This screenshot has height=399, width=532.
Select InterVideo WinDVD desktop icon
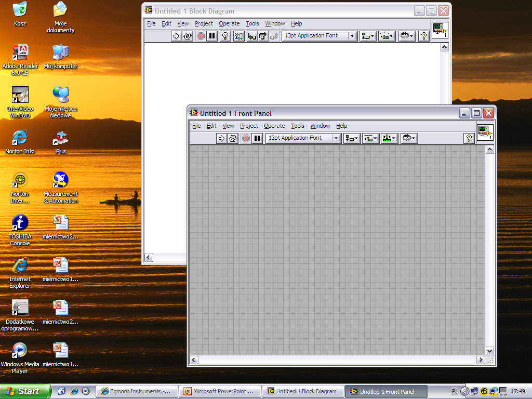20,102
